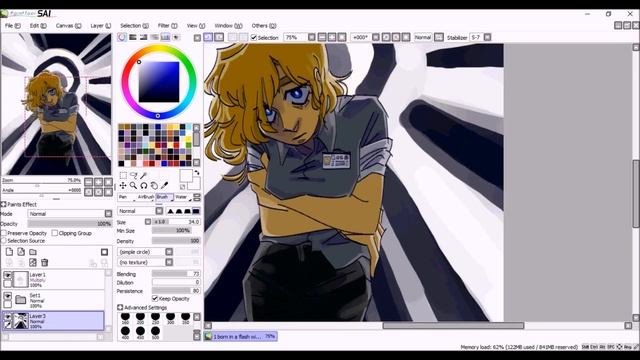Open the zoom percentage 75% dropdown
The image size is (640, 360).
[312, 37]
